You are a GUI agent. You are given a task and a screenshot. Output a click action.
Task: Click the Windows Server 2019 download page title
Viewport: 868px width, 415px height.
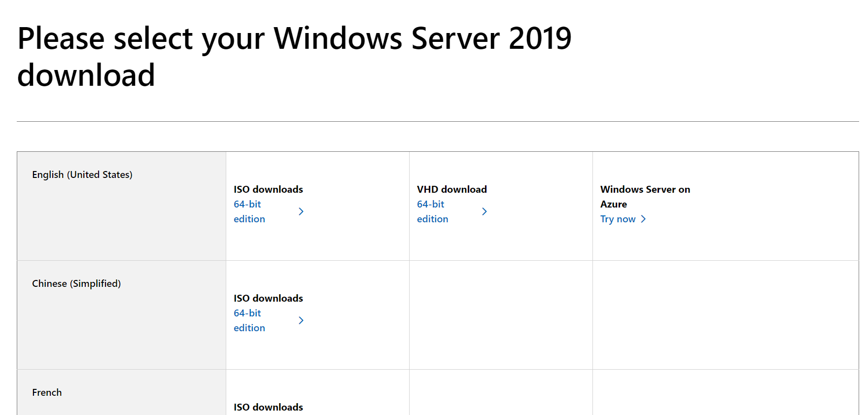294,57
